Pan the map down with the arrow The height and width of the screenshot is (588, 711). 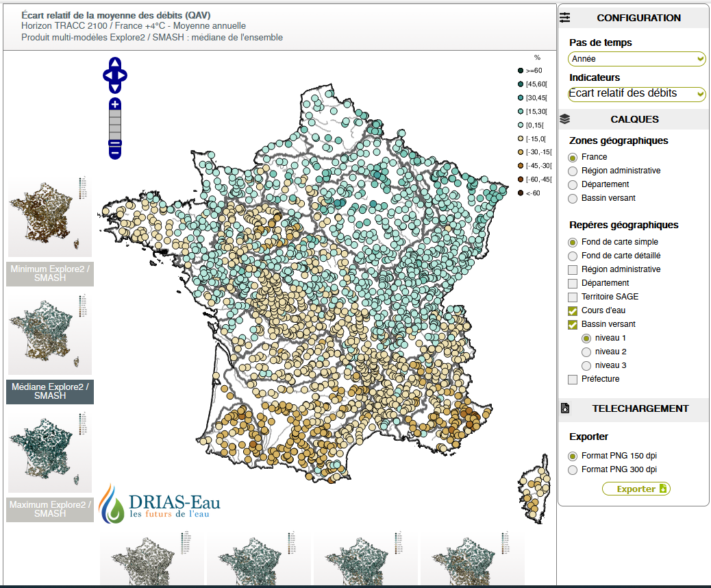115,88
